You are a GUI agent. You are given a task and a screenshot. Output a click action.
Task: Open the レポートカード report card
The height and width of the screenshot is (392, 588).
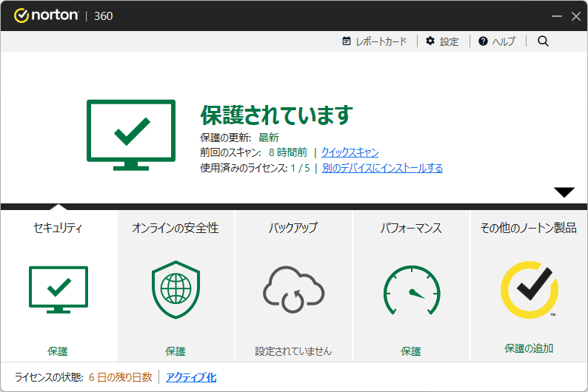(x=374, y=41)
